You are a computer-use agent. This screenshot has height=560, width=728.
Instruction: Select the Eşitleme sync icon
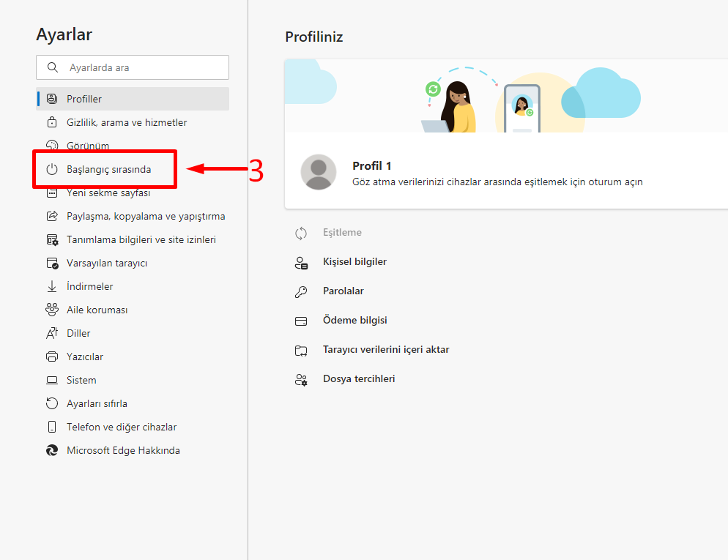[301, 232]
